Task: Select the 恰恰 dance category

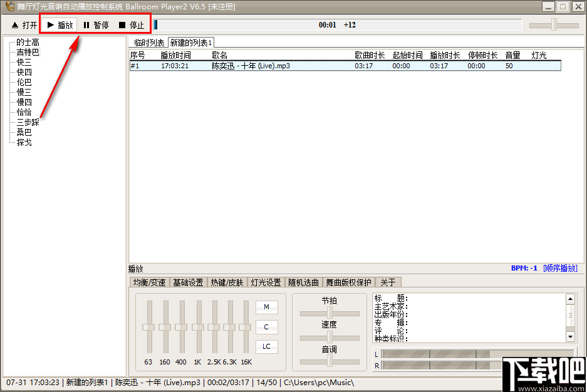Action: (x=24, y=112)
